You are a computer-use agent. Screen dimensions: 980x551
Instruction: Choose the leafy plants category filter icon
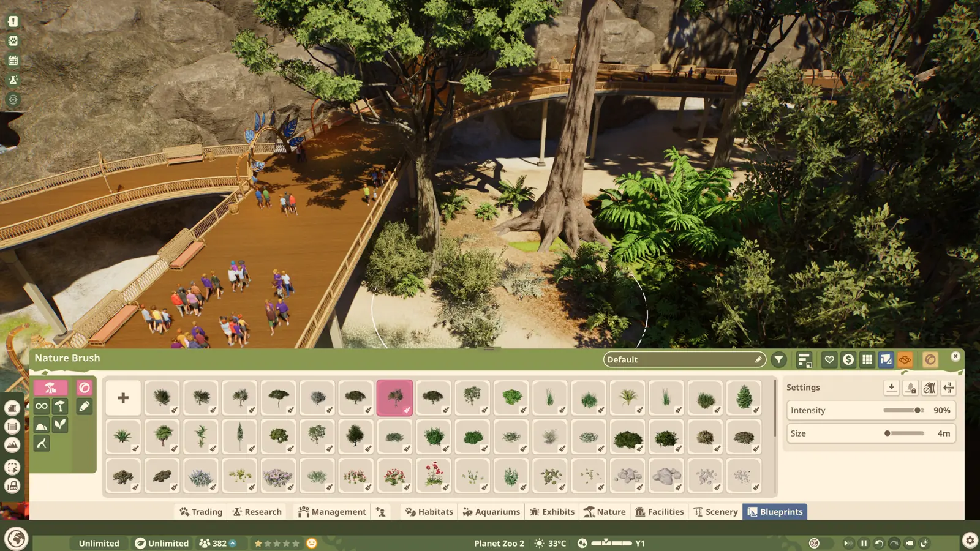[60, 425]
